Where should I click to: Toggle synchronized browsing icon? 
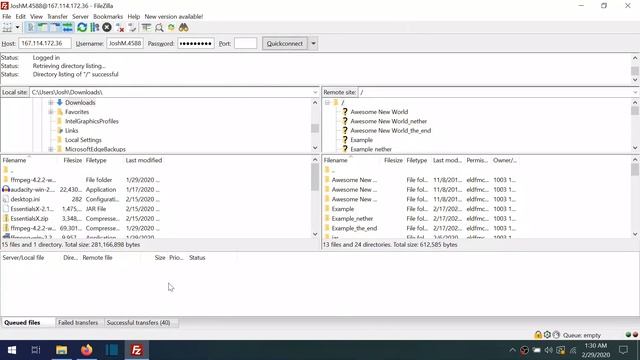point(171,27)
